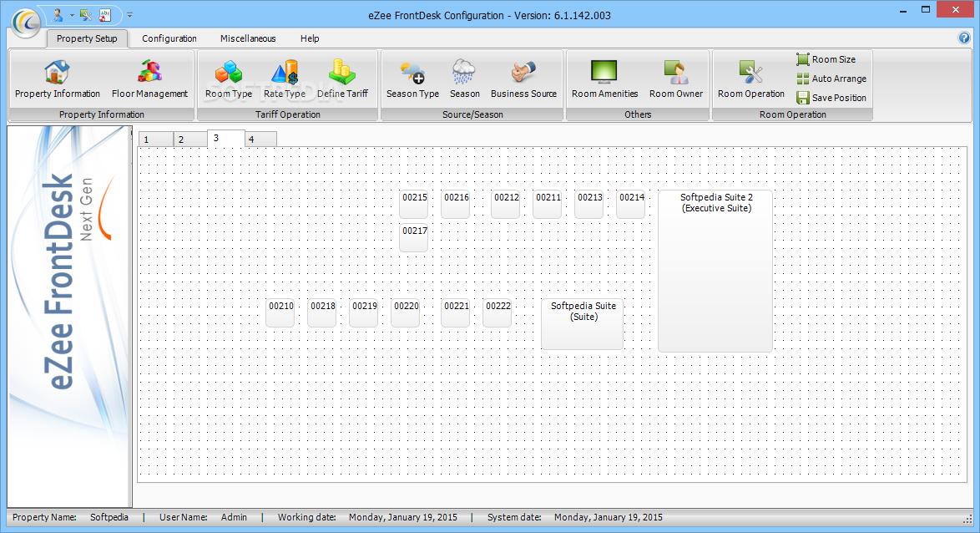Open Season Type setup
The width and height of the screenshot is (980, 533).
point(412,79)
